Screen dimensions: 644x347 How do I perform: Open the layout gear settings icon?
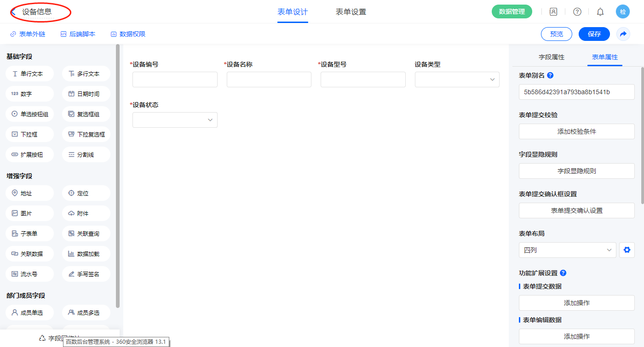[627, 250]
